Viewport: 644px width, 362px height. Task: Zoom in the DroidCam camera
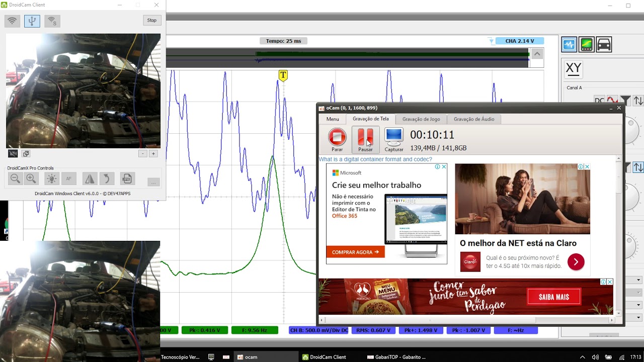(x=31, y=178)
